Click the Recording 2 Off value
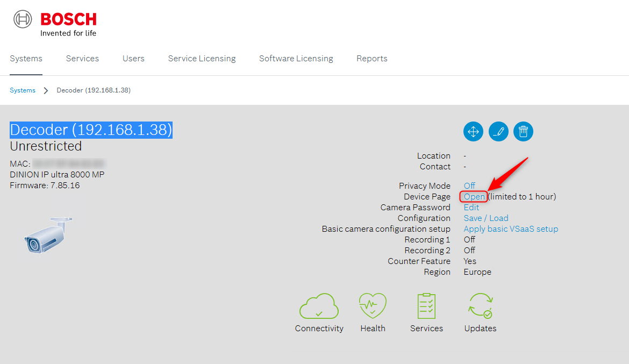This screenshot has width=629, height=364. 469,251
